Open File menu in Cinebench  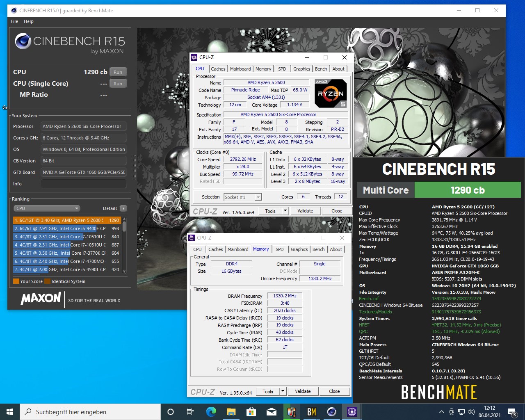tap(14, 21)
